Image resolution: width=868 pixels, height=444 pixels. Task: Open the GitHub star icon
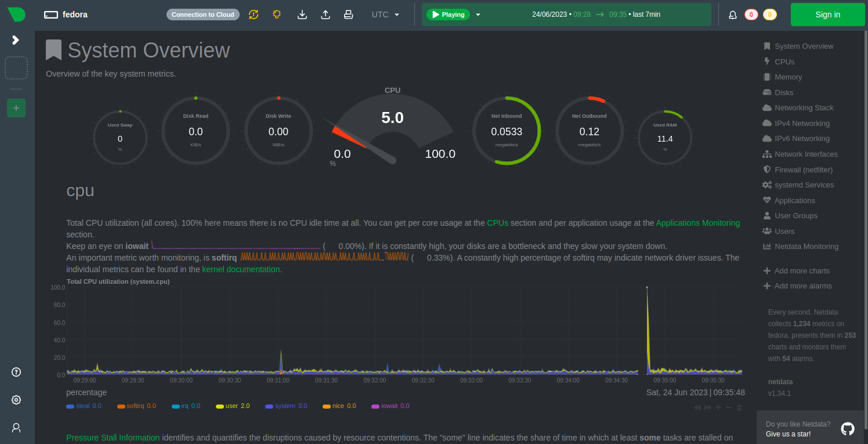pos(848,429)
